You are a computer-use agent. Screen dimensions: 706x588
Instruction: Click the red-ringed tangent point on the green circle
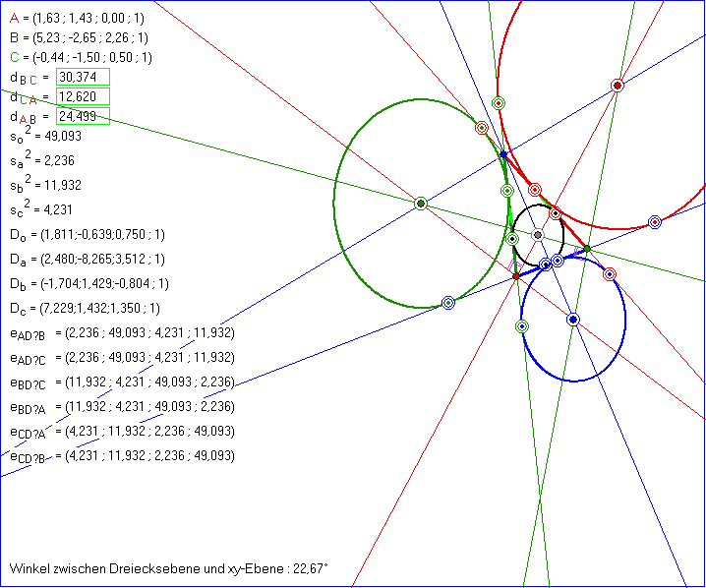click(482, 128)
